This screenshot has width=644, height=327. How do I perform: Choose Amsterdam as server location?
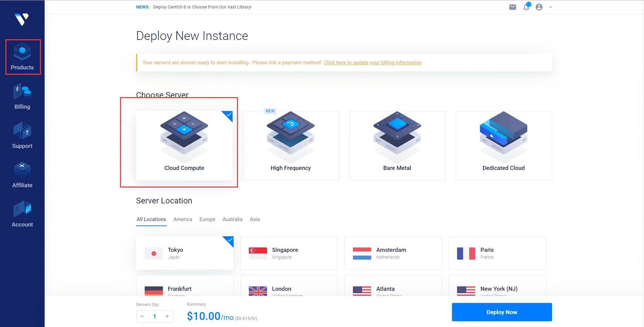coord(393,253)
